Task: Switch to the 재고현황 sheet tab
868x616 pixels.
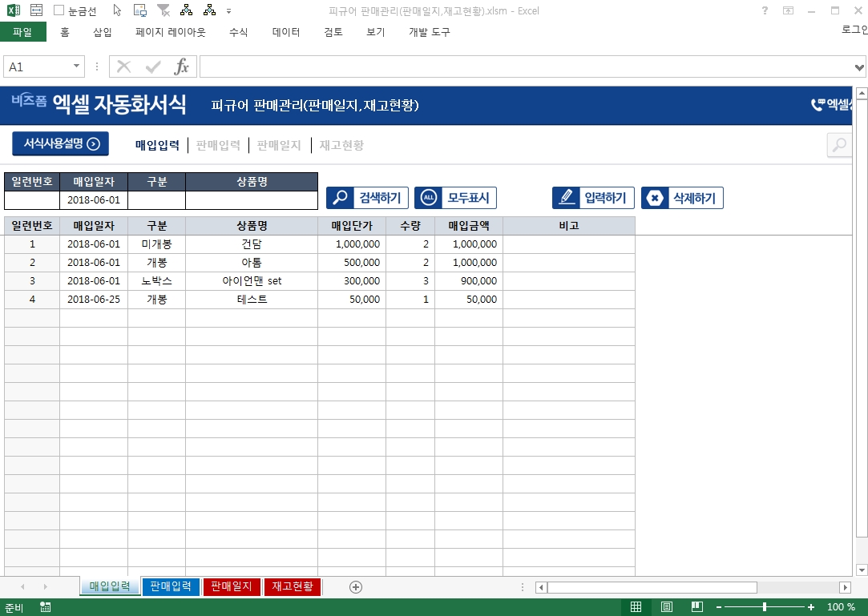Action: click(x=293, y=586)
